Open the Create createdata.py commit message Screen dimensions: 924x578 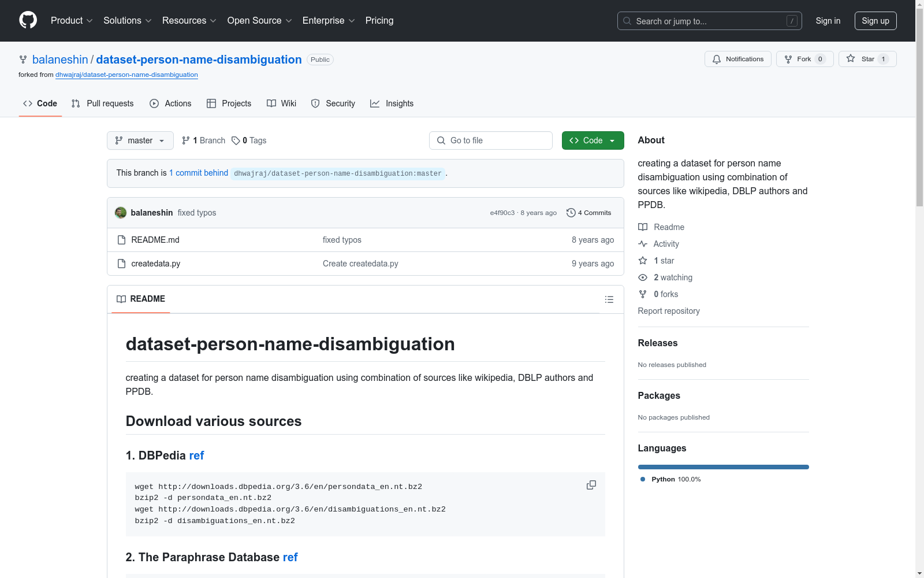[360, 264]
